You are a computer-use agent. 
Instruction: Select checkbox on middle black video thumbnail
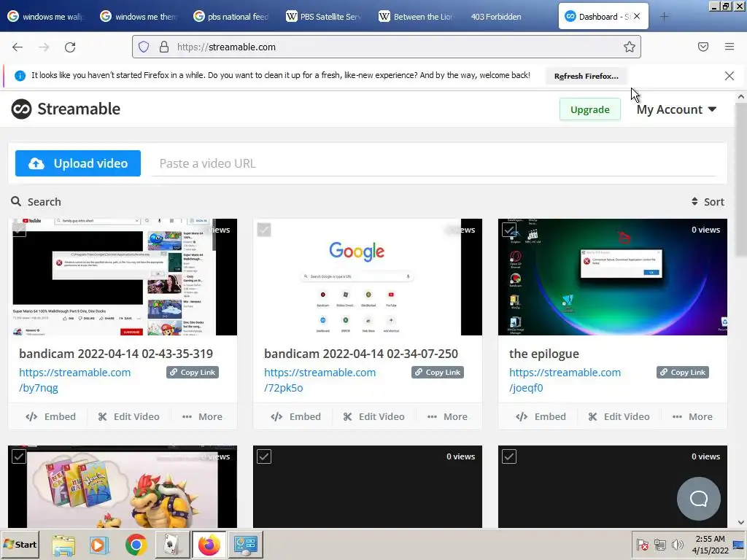pyautogui.click(x=264, y=456)
